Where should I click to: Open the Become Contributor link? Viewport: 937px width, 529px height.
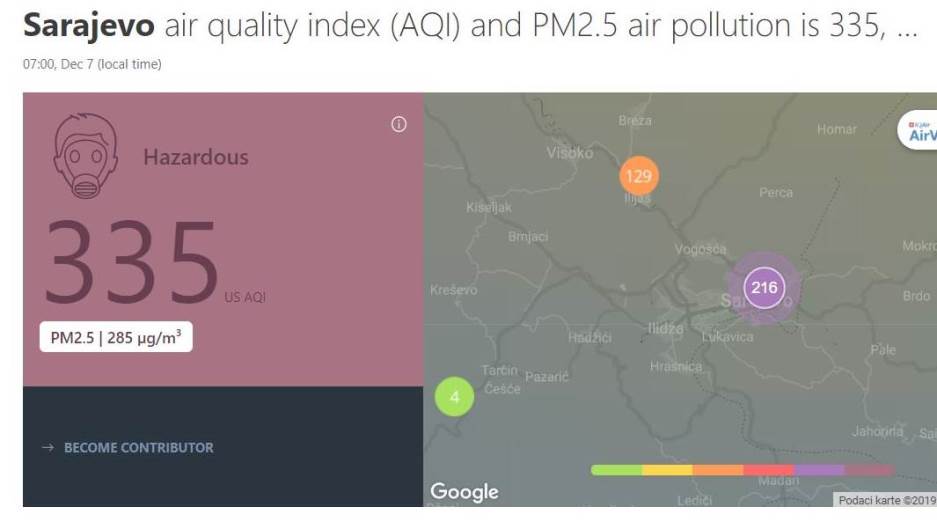(x=138, y=448)
